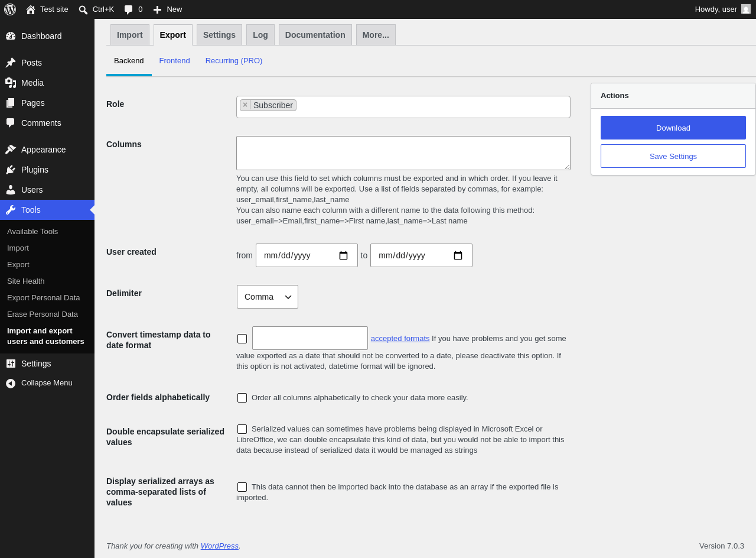Click Howdy, user account link
Image resolution: width=756 pixels, height=558 pixels.
(x=722, y=9)
